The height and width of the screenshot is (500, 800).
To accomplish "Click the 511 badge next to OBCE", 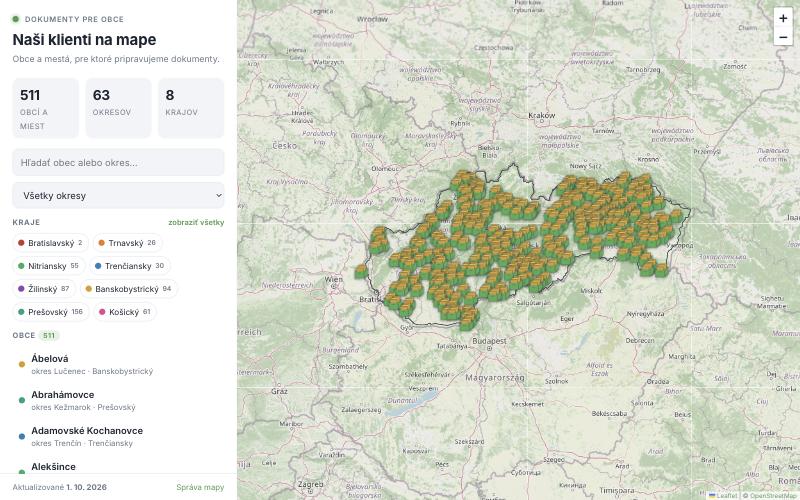I will click(49, 335).
